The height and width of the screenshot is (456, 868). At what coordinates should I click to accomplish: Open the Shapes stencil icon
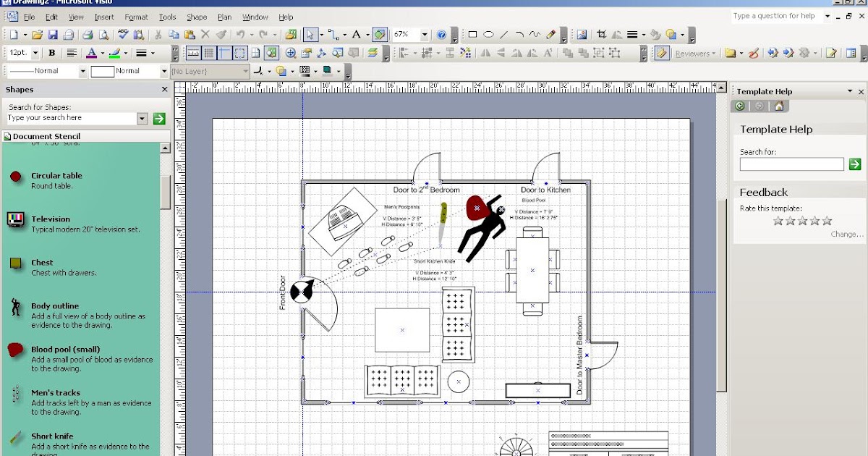tap(291, 34)
